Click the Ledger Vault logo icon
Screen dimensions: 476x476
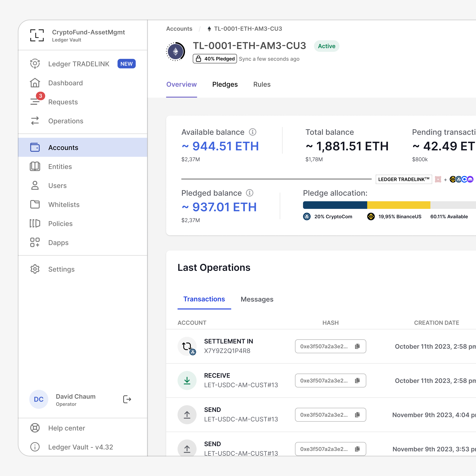(x=37, y=35)
